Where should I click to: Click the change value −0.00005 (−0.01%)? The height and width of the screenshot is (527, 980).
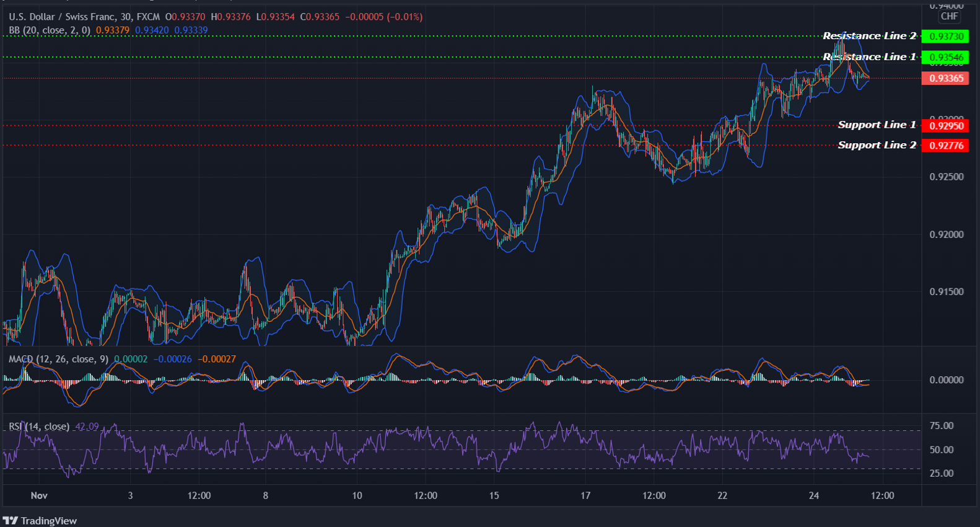[x=383, y=17]
